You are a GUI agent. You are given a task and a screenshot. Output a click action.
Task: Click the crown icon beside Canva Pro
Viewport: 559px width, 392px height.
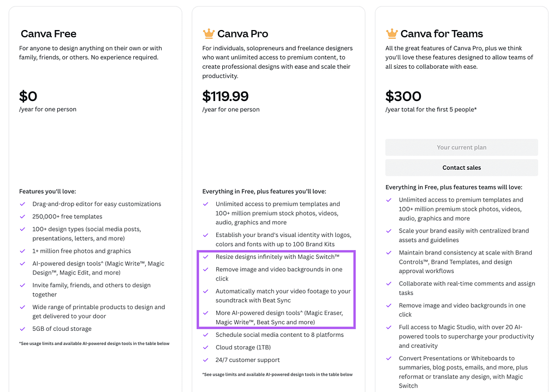(x=209, y=34)
